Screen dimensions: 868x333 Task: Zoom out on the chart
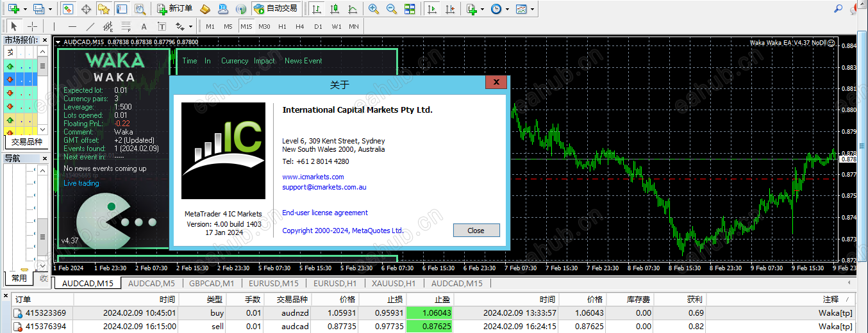(392, 9)
